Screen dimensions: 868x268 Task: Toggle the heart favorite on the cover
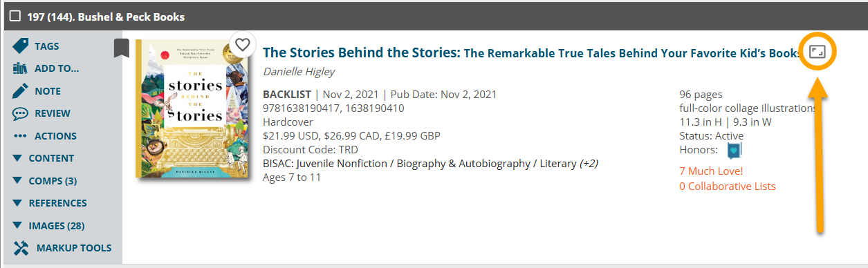pos(242,45)
